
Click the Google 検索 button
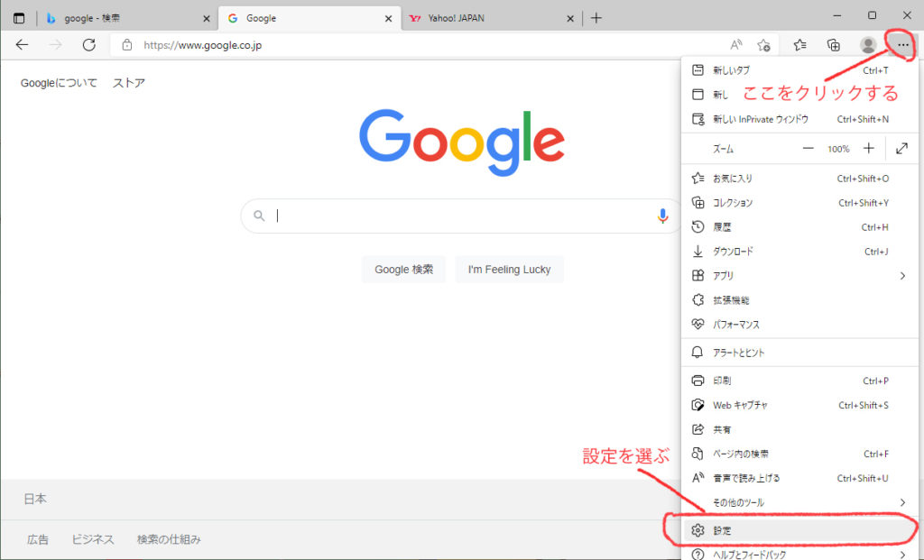point(403,270)
